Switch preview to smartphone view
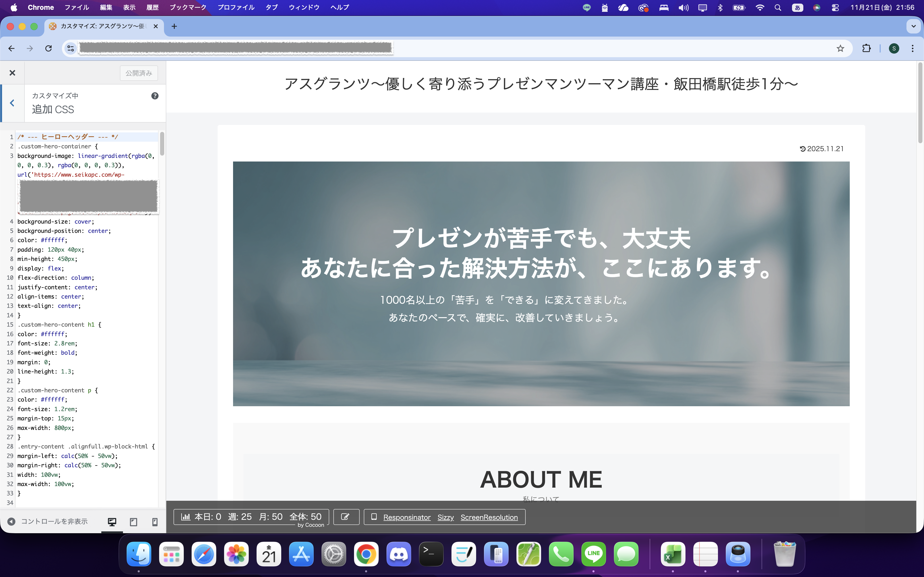924x577 pixels. (155, 522)
